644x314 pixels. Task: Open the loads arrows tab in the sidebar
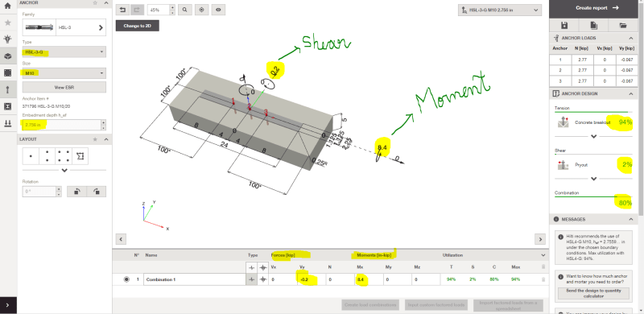pyautogui.click(x=7, y=123)
